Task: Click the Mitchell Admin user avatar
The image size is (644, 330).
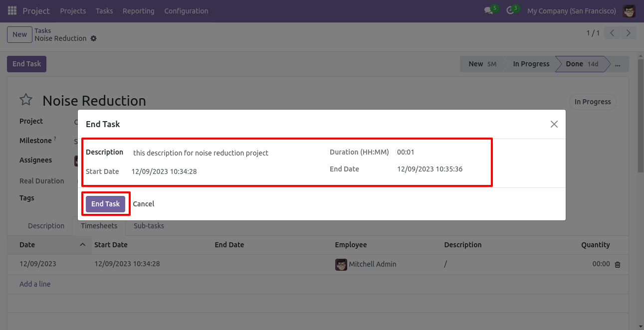Action: point(629,11)
